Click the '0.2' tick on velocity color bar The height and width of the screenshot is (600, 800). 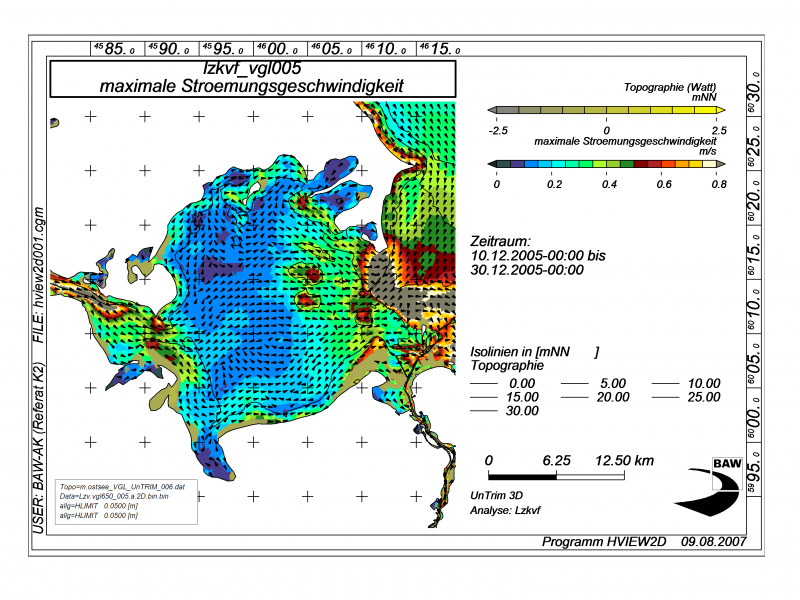click(x=554, y=184)
